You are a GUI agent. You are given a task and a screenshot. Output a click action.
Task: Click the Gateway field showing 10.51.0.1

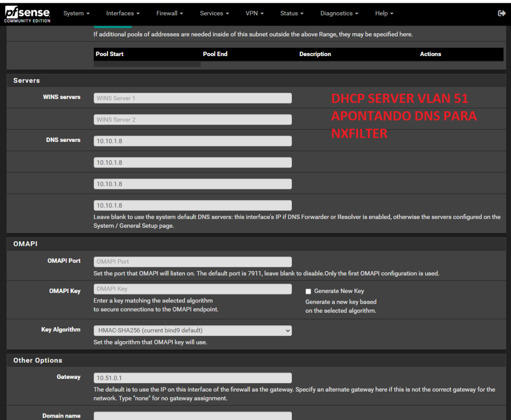pyautogui.click(x=192, y=378)
